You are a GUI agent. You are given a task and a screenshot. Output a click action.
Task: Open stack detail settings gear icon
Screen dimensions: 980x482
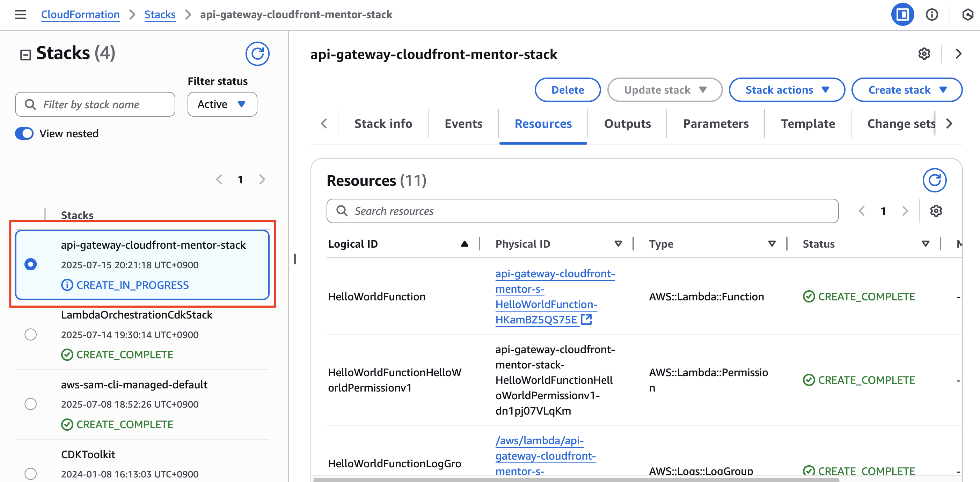tap(924, 54)
